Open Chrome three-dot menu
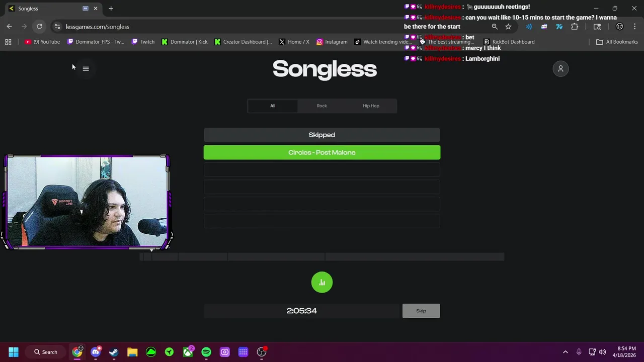Screen dimensions: 644x362 pyautogui.click(x=634, y=27)
